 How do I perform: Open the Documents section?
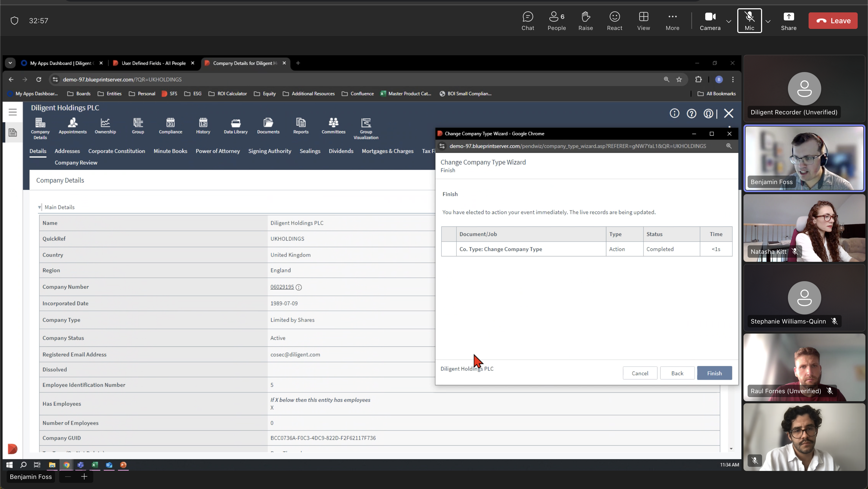(x=268, y=126)
